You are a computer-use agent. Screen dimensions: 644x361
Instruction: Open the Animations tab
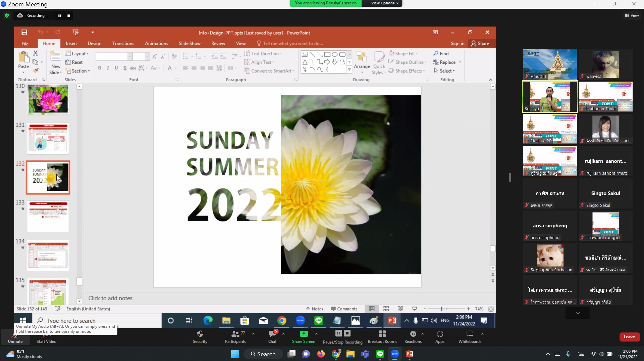click(156, 44)
